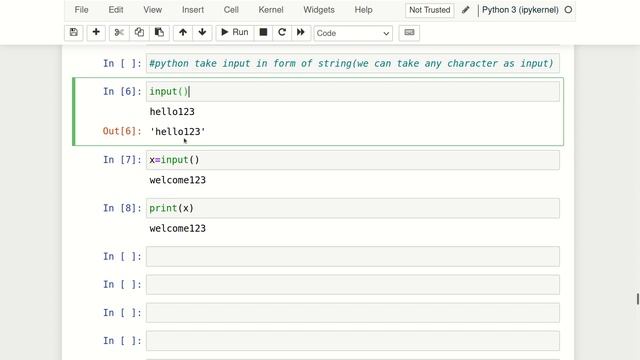
Task: Insert a cell below with plus icon
Action: (x=96, y=33)
